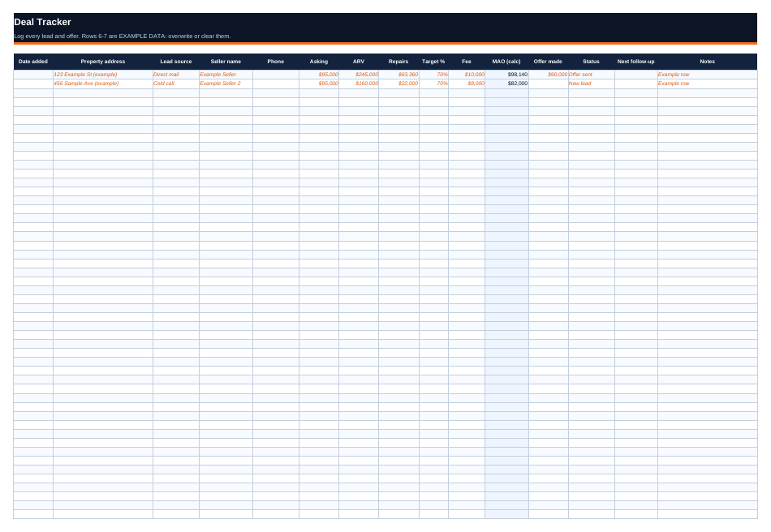Screen dimensions: 771x532
Task: Select the $245,000 ARV cell
Action: point(359,75)
